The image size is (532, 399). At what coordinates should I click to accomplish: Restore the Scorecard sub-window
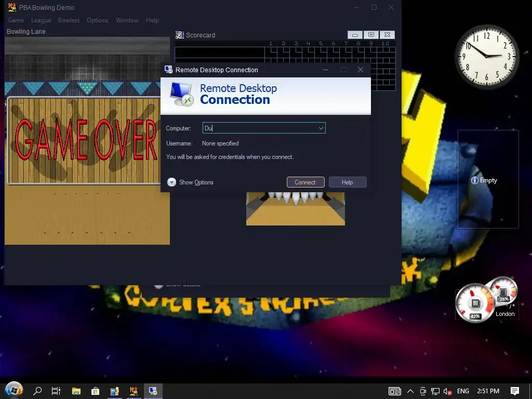pos(371,35)
